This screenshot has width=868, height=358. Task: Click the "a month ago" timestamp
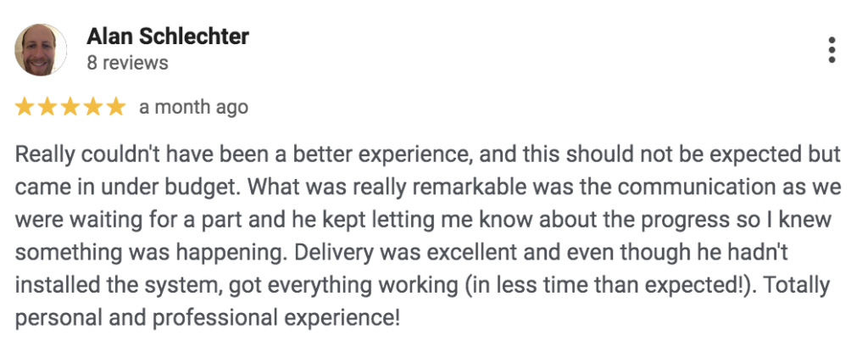[x=193, y=108]
